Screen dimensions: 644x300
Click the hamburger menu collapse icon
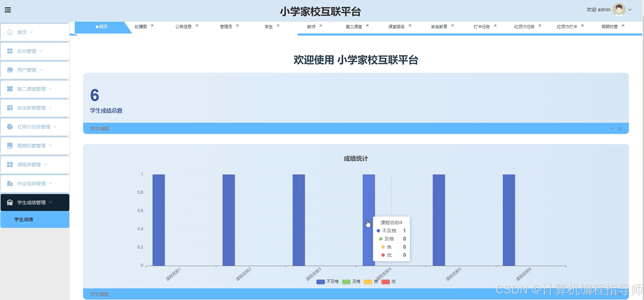[x=8, y=10]
